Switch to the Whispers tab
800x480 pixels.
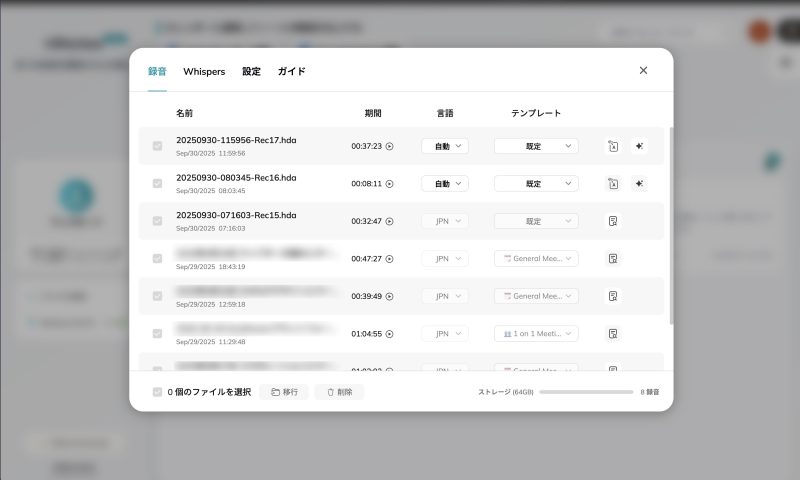click(204, 72)
